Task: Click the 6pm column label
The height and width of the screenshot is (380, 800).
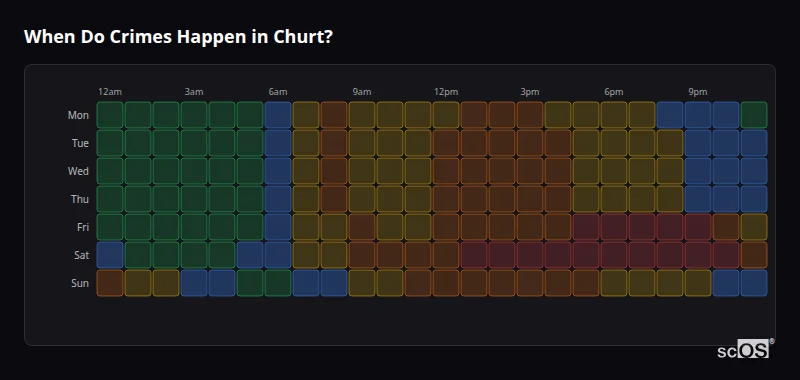Action: [614, 92]
